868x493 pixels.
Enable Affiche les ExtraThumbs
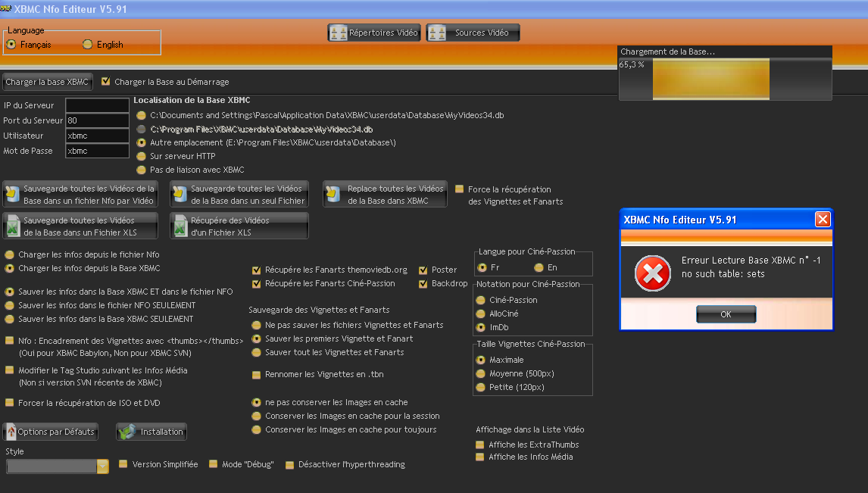(480, 445)
